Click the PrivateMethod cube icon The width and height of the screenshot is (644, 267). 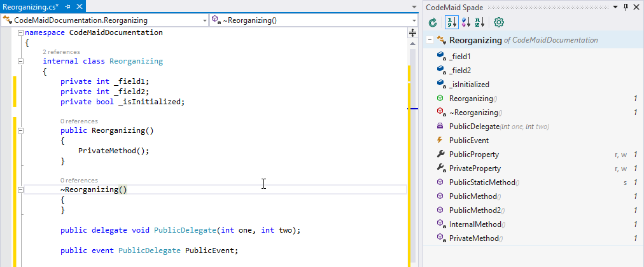(x=442, y=238)
